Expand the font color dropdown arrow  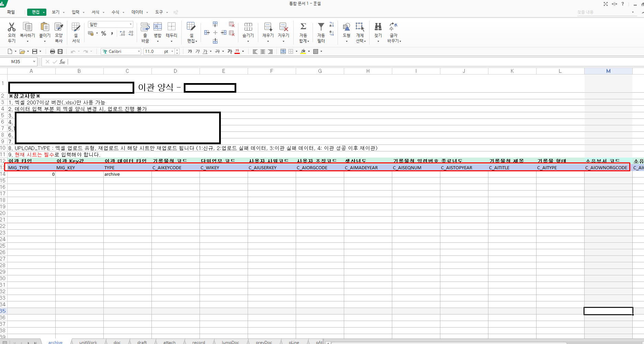pos(243,51)
